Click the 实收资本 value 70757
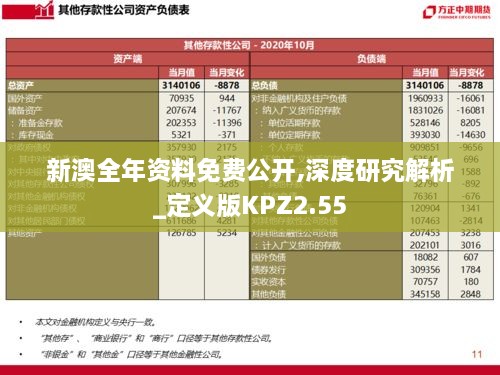Viewport: 500px width, 375px height. point(425,282)
